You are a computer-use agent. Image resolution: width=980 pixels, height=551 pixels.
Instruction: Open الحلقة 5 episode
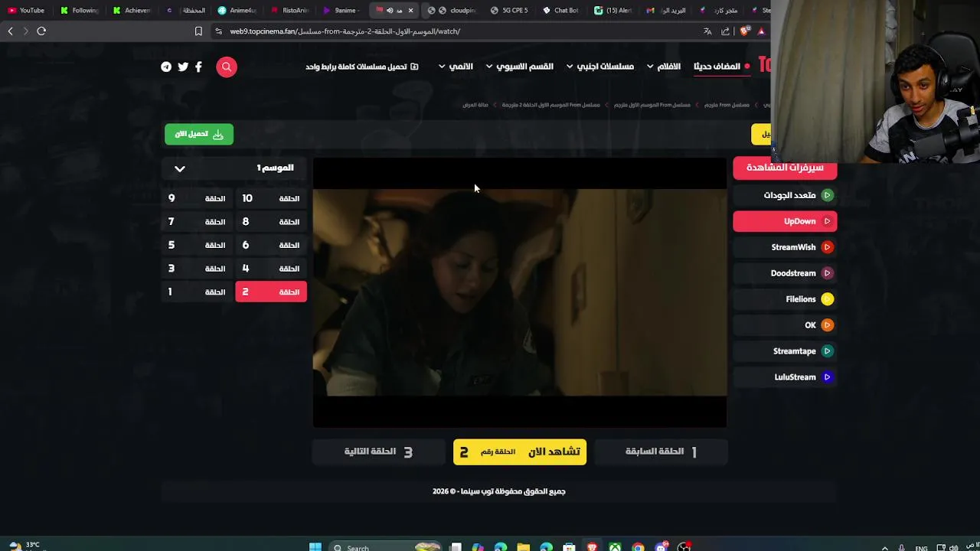(x=198, y=246)
